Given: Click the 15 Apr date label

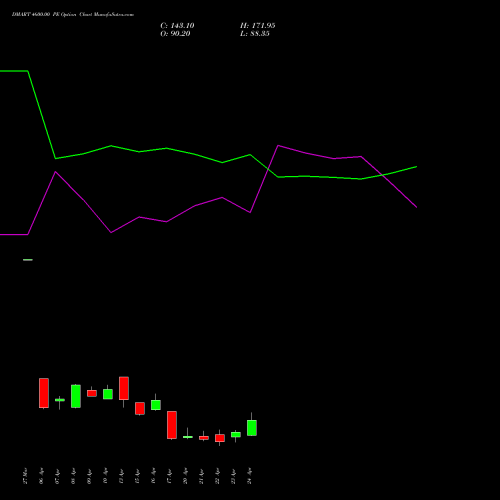Looking at the screenshot, I should point(137,476).
